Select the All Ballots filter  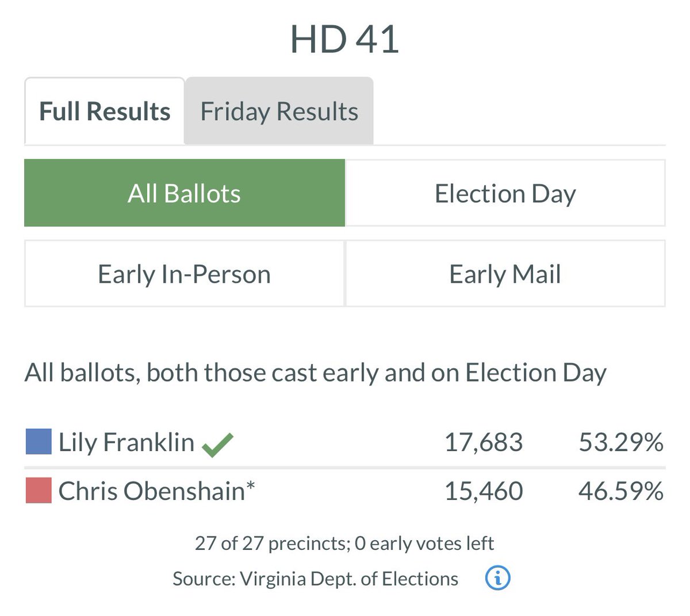pyautogui.click(x=185, y=193)
